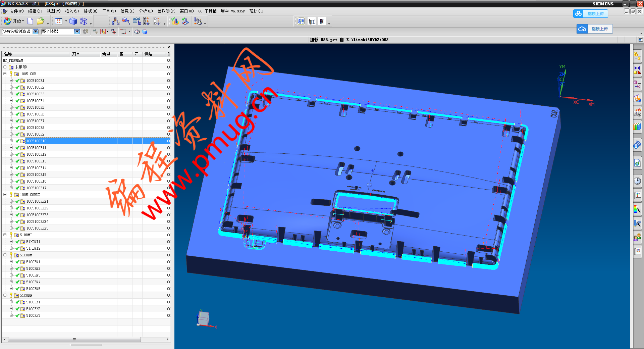
Task: Click the 透明 transparency toolbar icon
Action: pos(301,21)
